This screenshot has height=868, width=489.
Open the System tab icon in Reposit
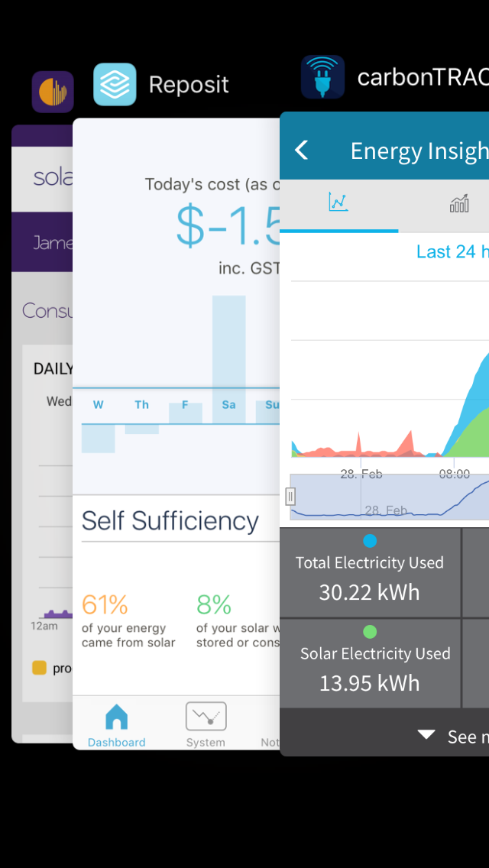coord(205,715)
